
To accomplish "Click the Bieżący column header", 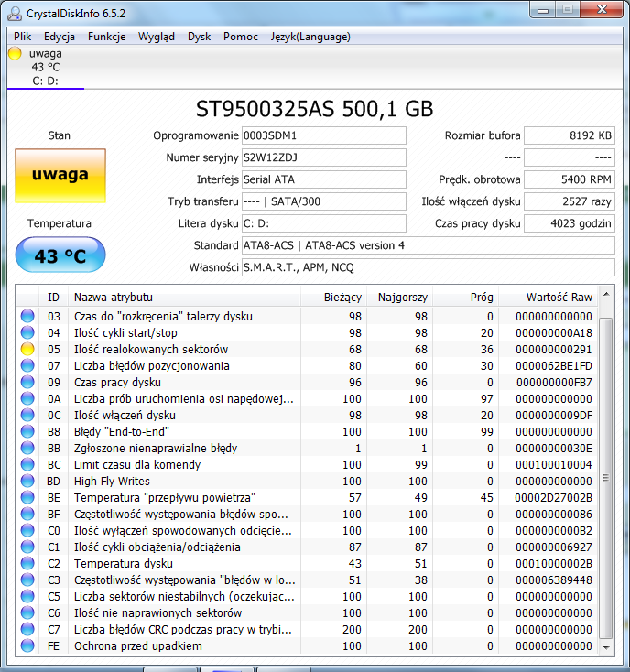I will [x=333, y=297].
